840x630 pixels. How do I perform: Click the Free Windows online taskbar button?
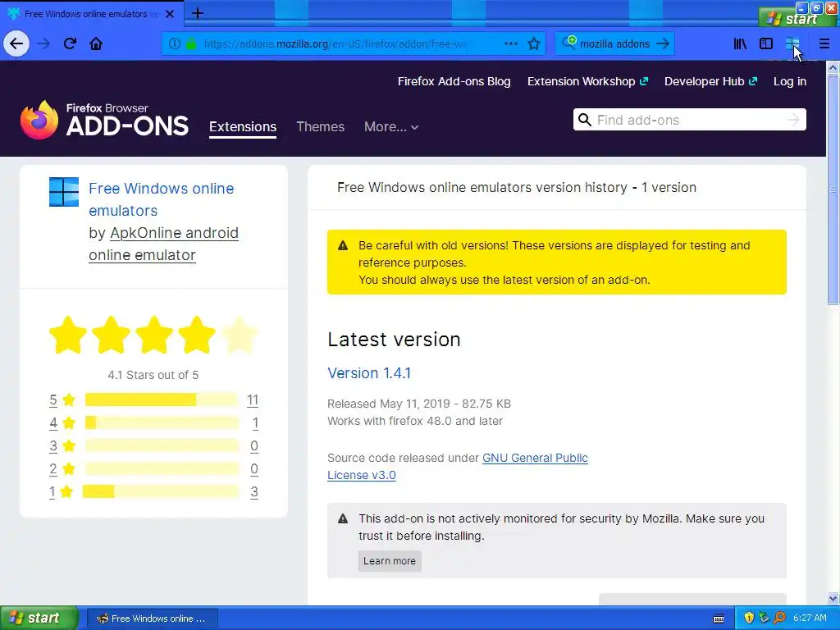(152, 619)
